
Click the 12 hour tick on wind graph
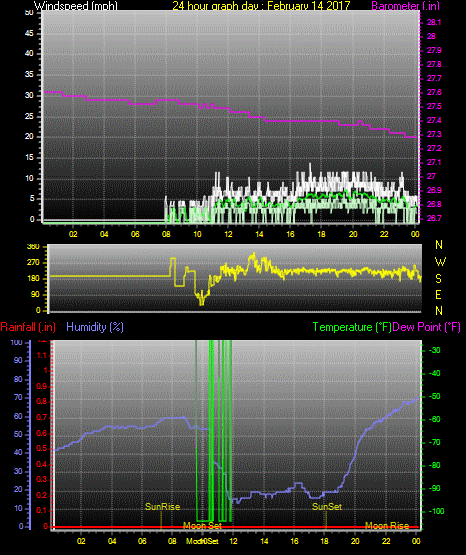click(x=228, y=234)
